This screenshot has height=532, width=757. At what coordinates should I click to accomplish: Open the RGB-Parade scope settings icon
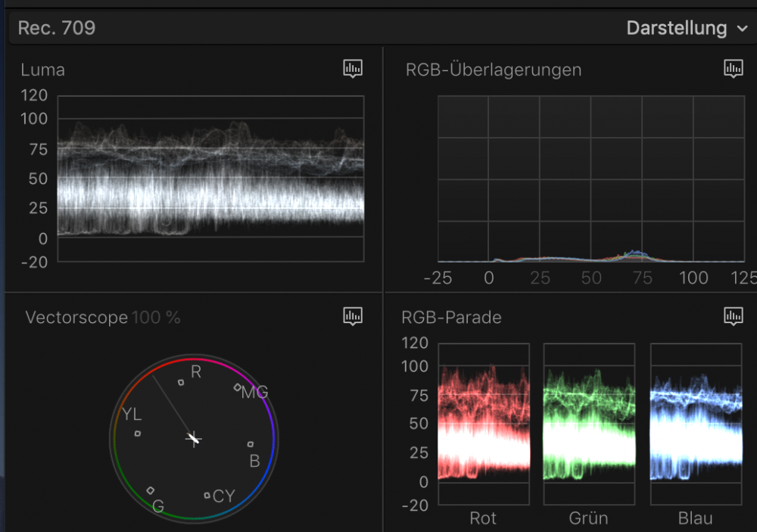pos(733,316)
